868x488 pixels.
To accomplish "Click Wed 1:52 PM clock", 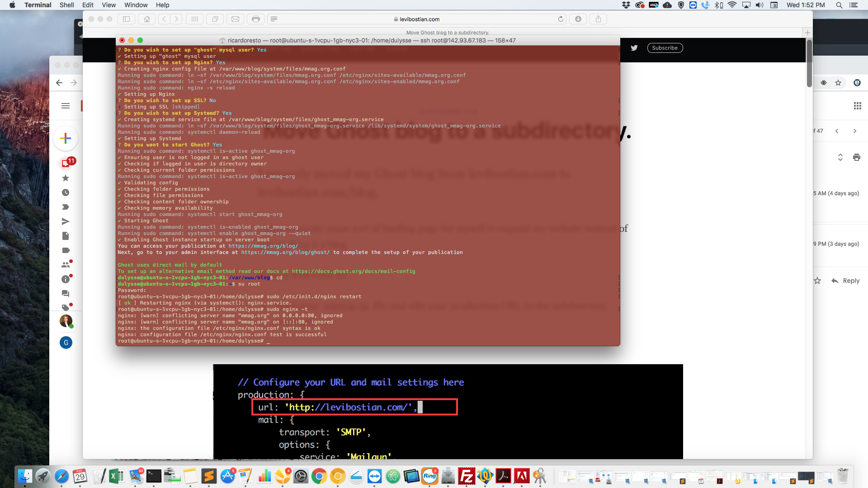I will pos(806,5).
